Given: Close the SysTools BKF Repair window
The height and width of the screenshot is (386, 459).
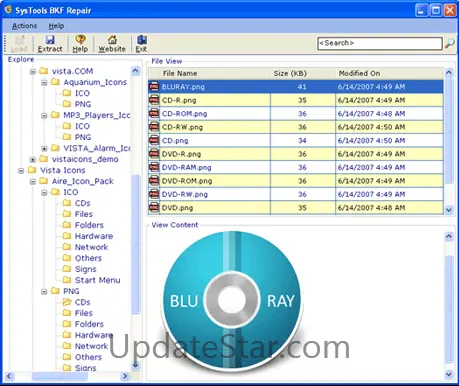Looking at the screenshot, I should click(x=450, y=10).
